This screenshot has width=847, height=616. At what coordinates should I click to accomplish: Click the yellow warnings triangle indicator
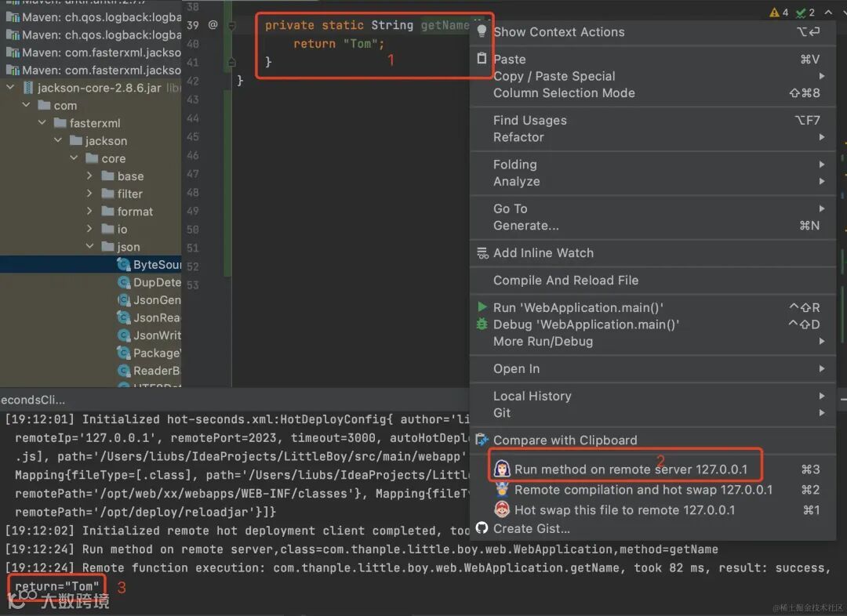pyautogui.click(x=775, y=13)
